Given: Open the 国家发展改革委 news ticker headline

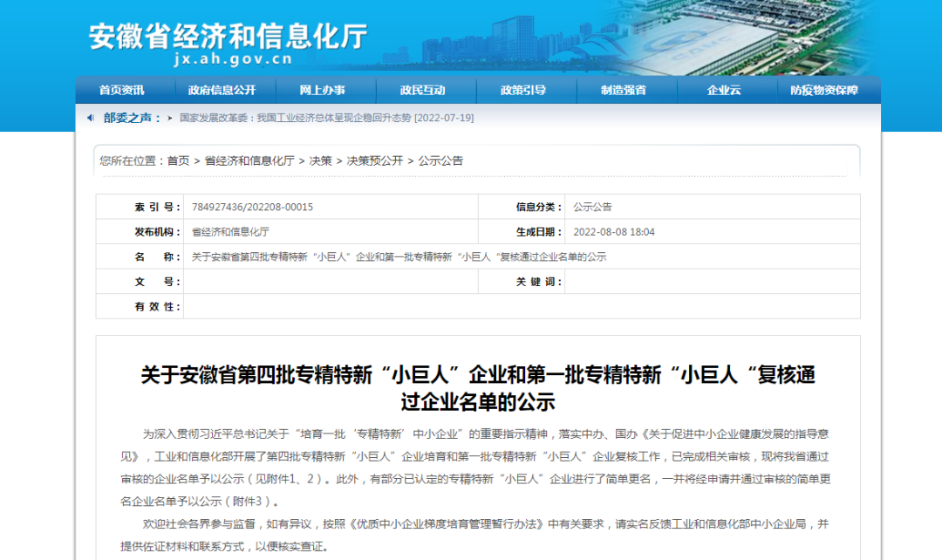Looking at the screenshot, I should click(326, 118).
